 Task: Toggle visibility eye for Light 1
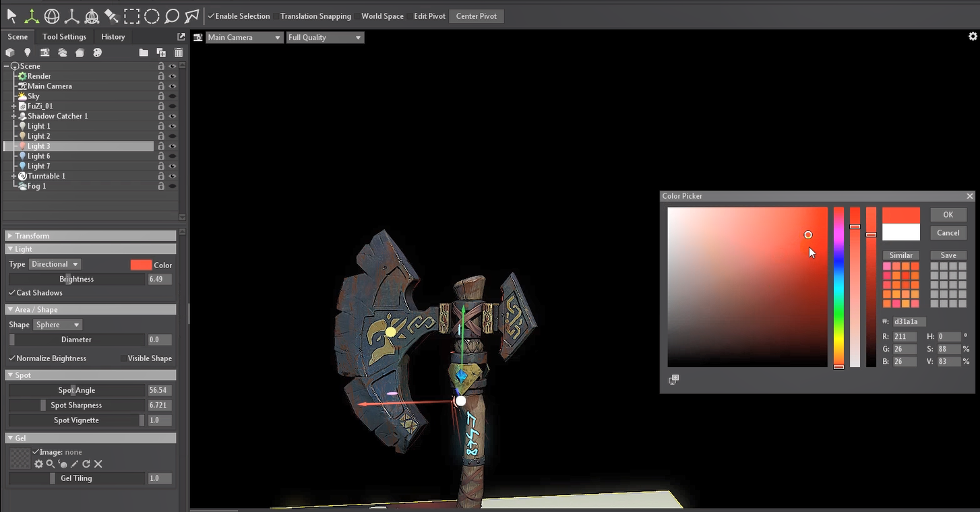(173, 126)
